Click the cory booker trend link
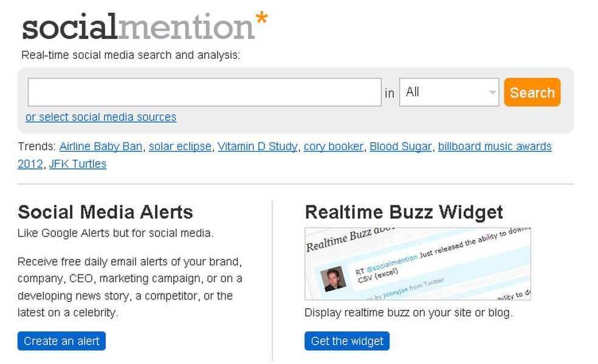This screenshot has height=364, width=598. (334, 146)
